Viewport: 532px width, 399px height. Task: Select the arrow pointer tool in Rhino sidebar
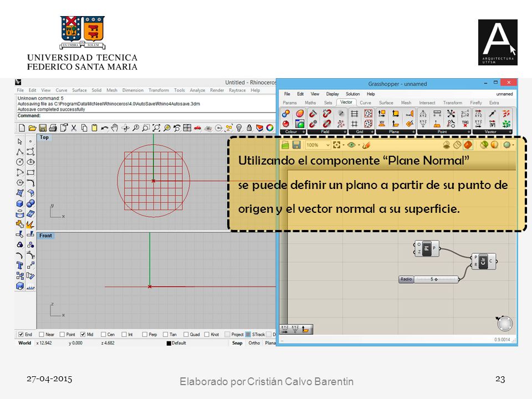click(x=20, y=141)
